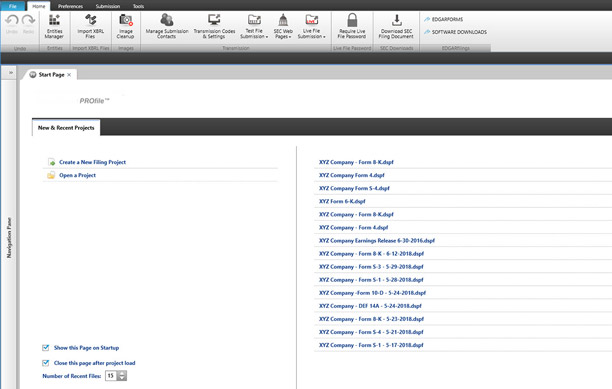612x389 pixels.
Task: Open Manage Submission Contacts
Action: (167, 27)
